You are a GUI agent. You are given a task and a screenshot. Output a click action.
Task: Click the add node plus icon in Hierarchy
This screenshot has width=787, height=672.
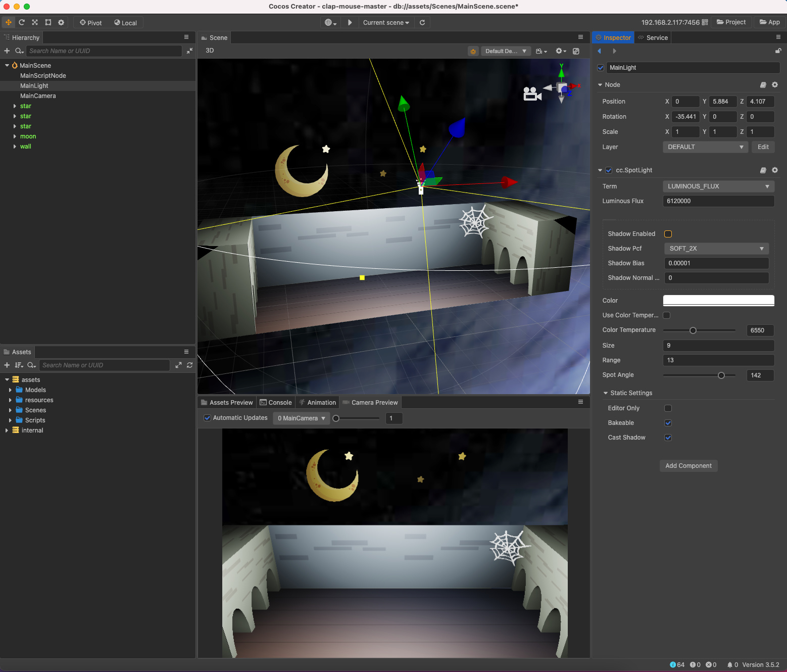(7, 51)
